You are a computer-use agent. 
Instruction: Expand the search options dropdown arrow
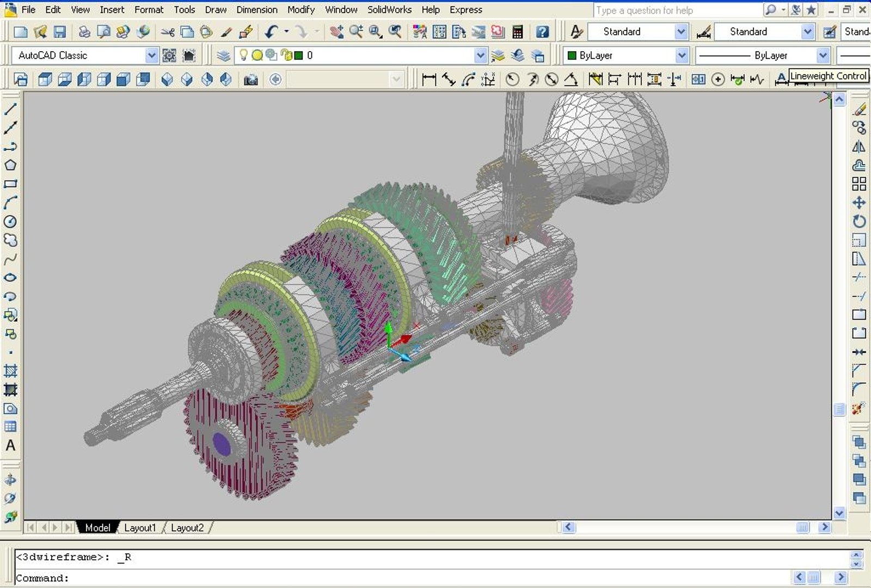pyautogui.click(x=783, y=10)
